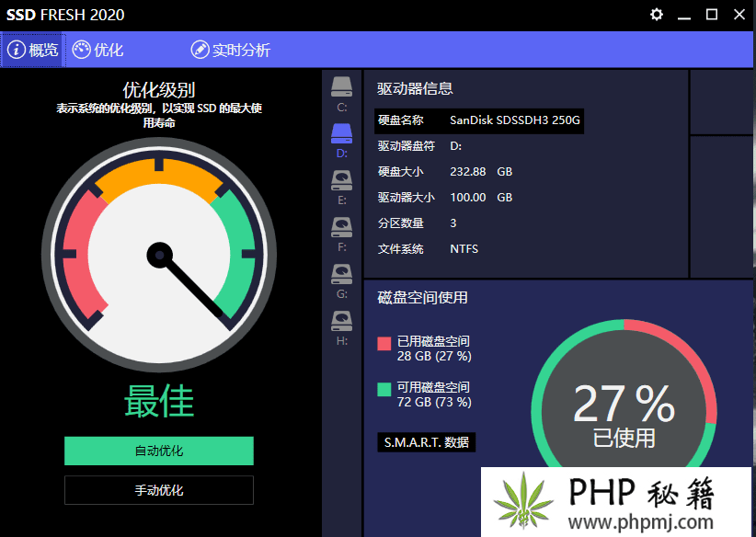Click the optimization level gauge

pos(159,255)
